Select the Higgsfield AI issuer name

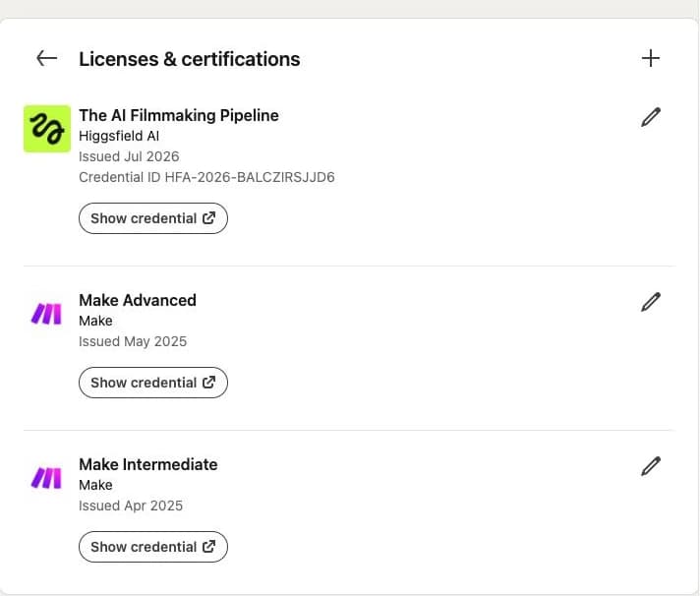point(119,136)
